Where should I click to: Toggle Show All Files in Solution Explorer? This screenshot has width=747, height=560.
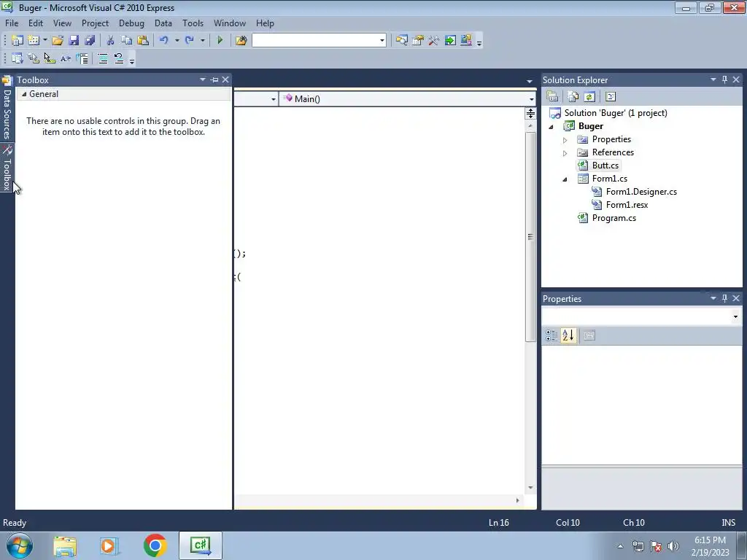573,97
